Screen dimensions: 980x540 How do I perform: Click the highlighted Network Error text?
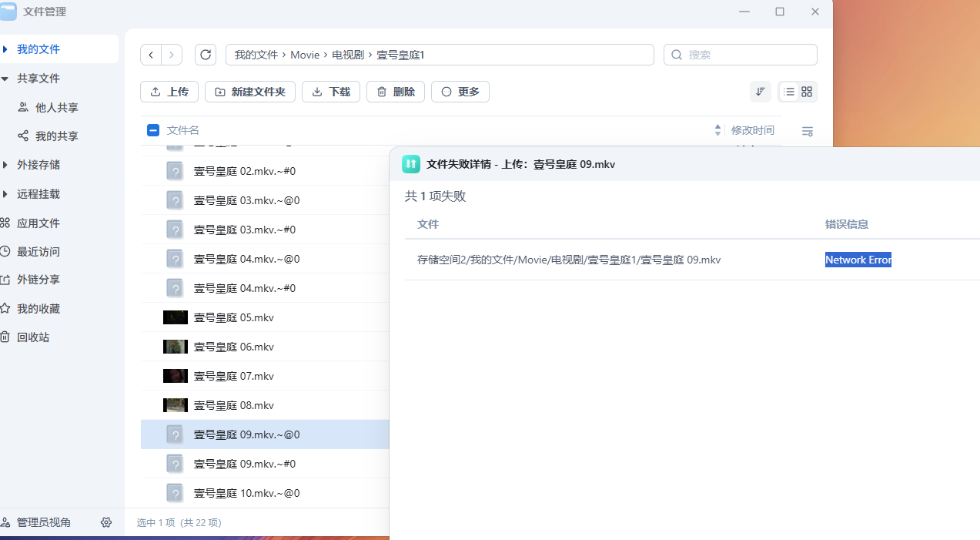(x=858, y=260)
